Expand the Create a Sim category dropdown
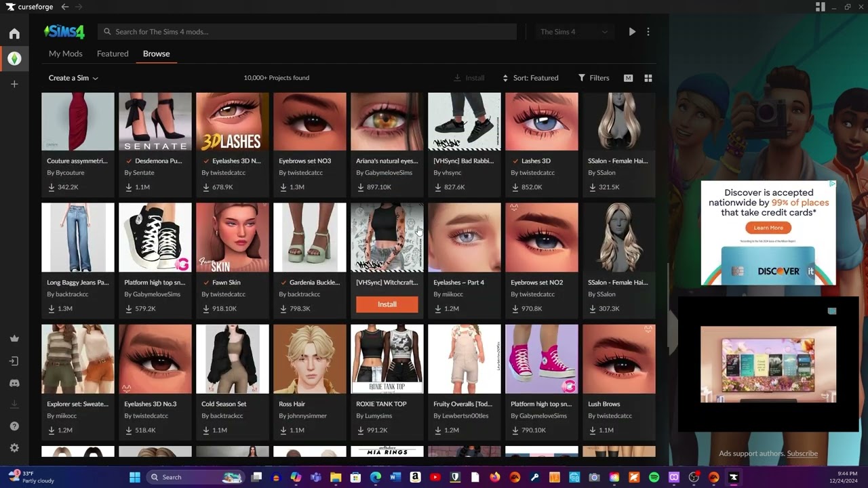868x488 pixels. point(73,78)
